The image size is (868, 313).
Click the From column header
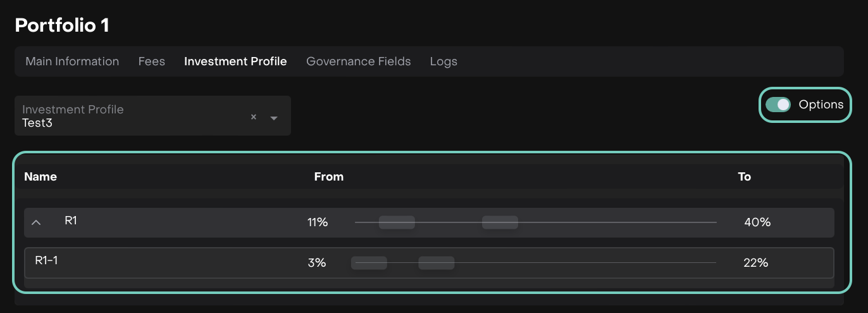[x=329, y=177]
